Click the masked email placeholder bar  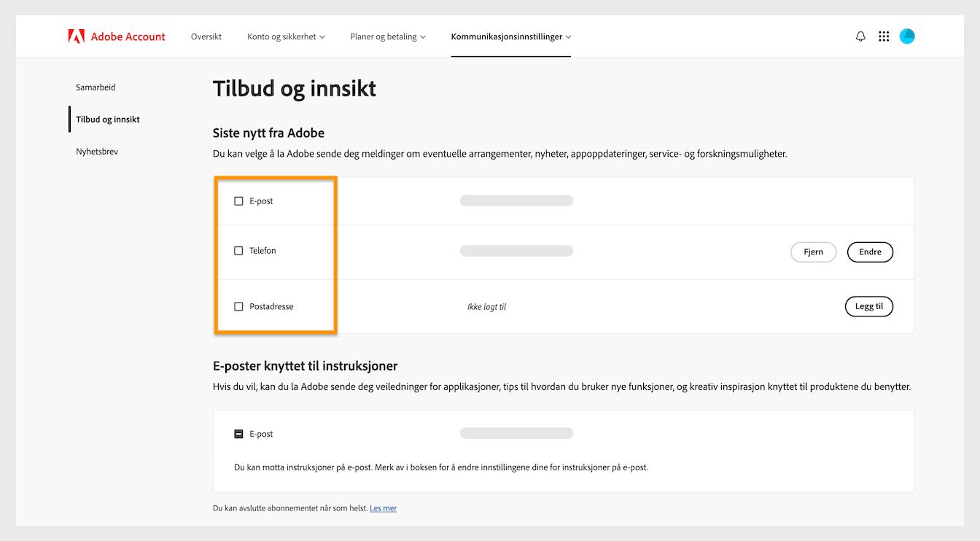coord(516,200)
